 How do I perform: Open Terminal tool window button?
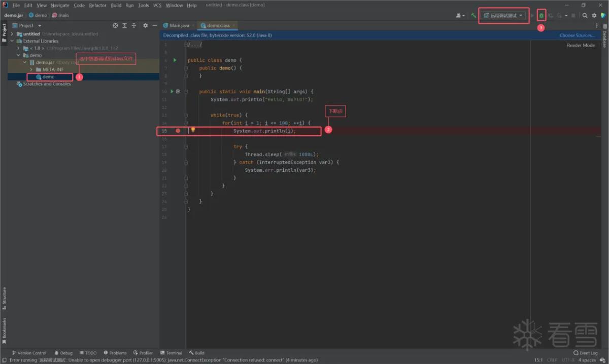pyautogui.click(x=171, y=353)
